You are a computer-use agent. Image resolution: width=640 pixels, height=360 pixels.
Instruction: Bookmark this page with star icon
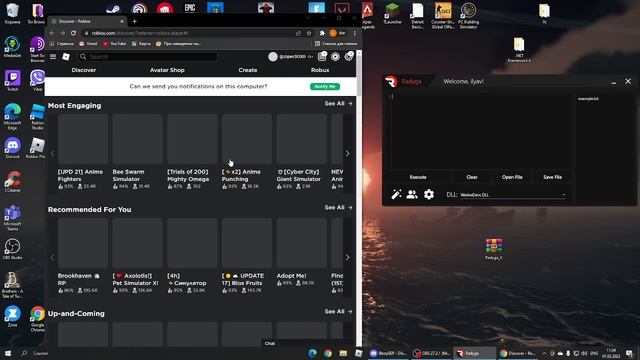[x=309, y=33]
